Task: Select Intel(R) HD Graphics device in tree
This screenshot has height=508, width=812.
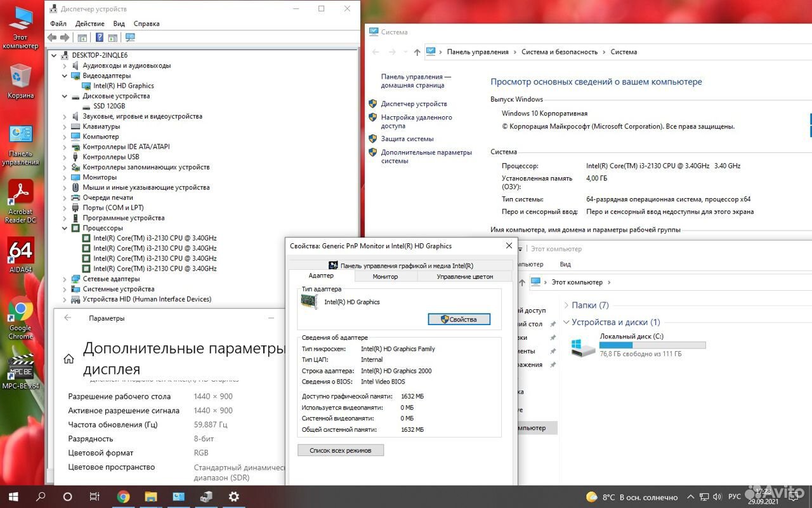Action: (124, 86)
